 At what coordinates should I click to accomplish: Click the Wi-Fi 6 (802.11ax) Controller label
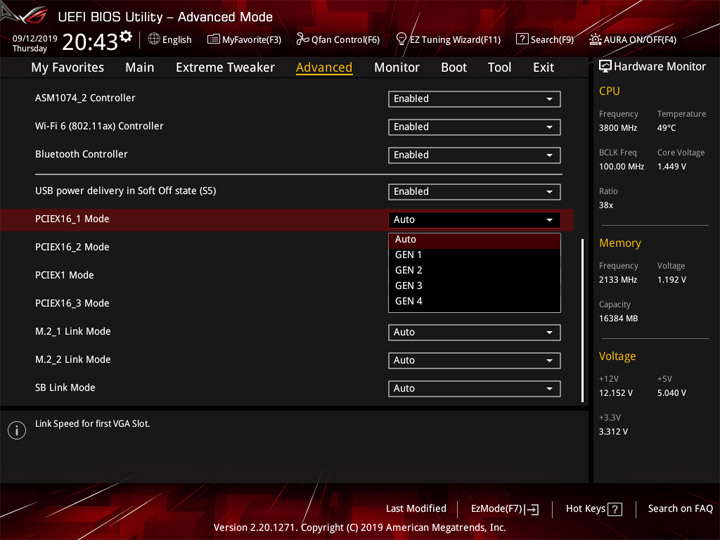pos(99,126)
